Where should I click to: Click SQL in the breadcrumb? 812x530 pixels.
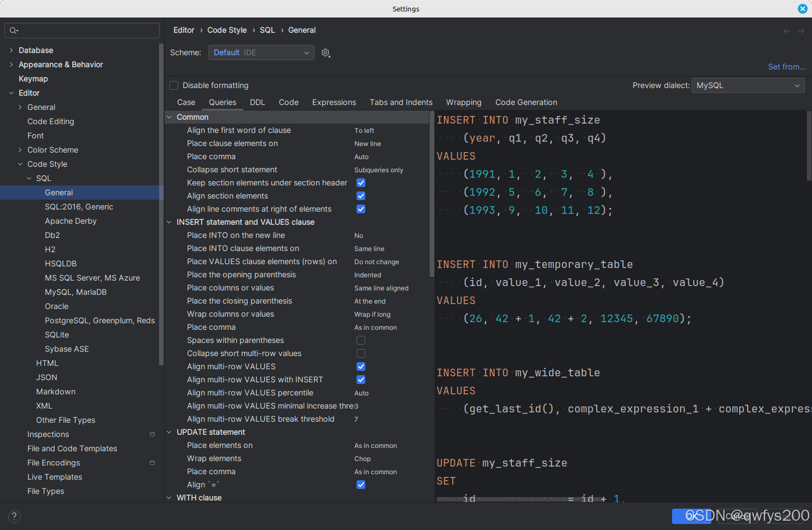pos(267,30)
